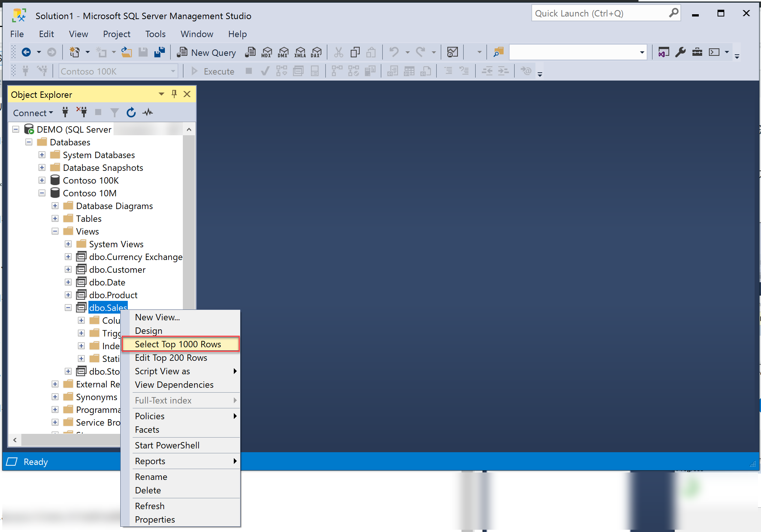Choose Select Top 1000 Rows menu item
This screenshot has width=761, height=532.
point(178,344)
